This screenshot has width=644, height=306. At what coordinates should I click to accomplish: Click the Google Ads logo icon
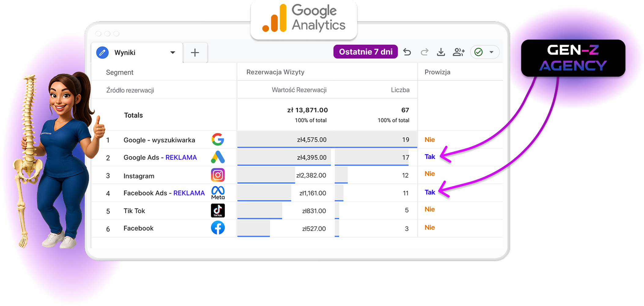click(x=218, y=157)
